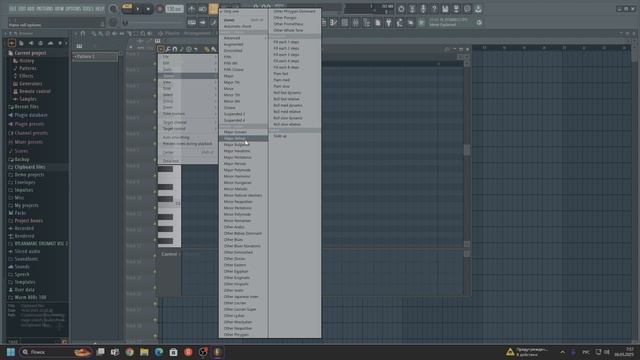Toggle the Detached menu option
The width and height of the screenshot is (640, 360).
[188, 161]
